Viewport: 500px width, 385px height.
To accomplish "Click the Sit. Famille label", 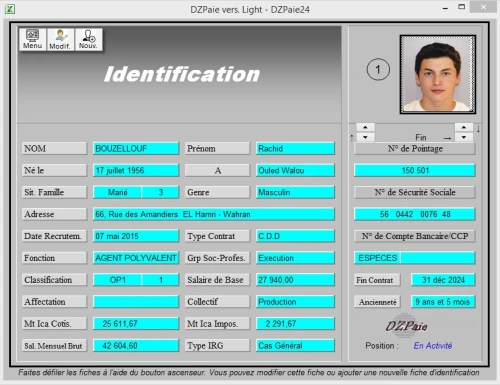I will (x=54, y=192).
